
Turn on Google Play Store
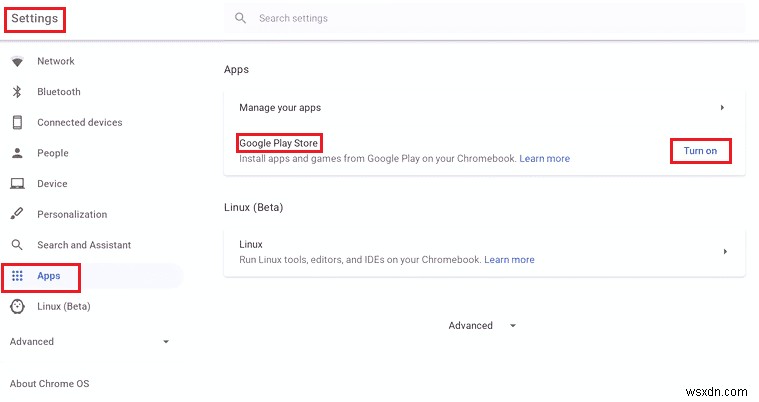(x=700, y=151)
